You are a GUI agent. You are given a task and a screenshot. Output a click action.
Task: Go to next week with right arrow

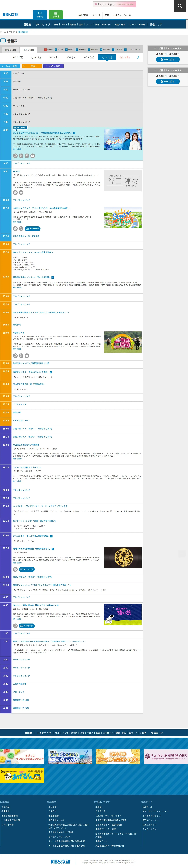tap(138, 57)
